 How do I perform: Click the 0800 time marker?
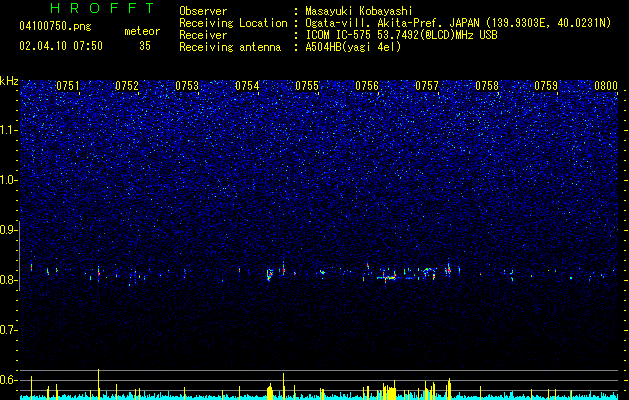tap(606, 86)
